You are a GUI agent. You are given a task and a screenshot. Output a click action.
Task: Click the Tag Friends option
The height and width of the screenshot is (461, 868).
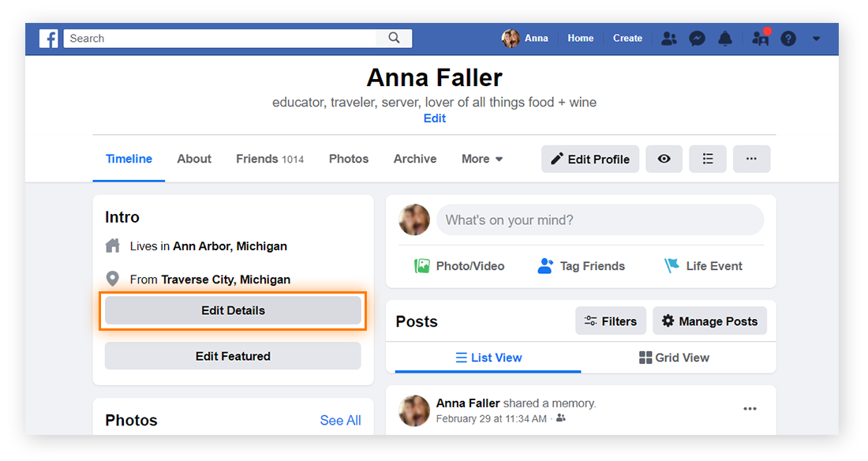coord(582,266)
